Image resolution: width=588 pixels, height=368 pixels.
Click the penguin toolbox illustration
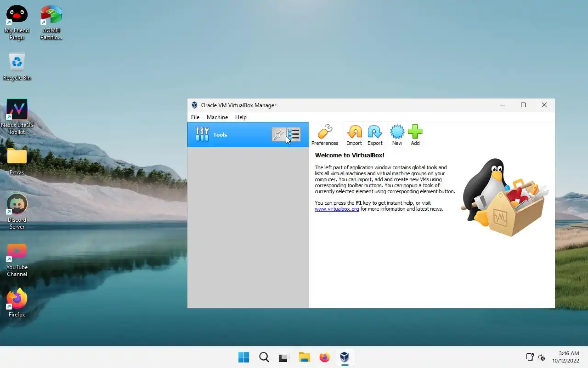click(504, 198)
